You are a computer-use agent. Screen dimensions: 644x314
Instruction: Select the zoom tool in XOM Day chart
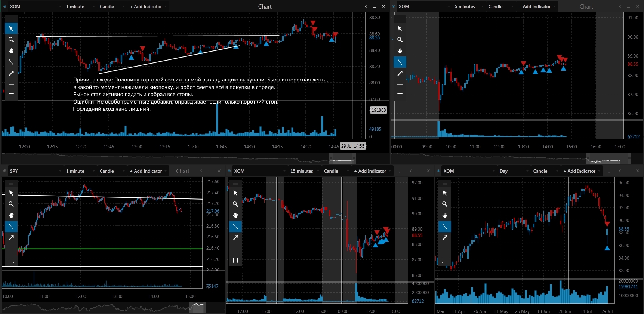pyautogui.click(x=445, y=204)
